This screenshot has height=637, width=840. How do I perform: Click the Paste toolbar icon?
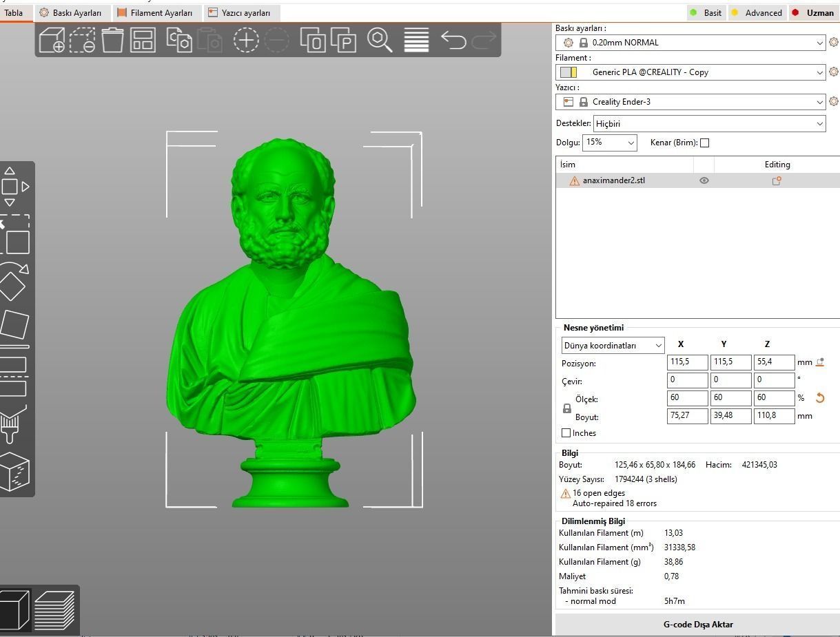[209, 40]
